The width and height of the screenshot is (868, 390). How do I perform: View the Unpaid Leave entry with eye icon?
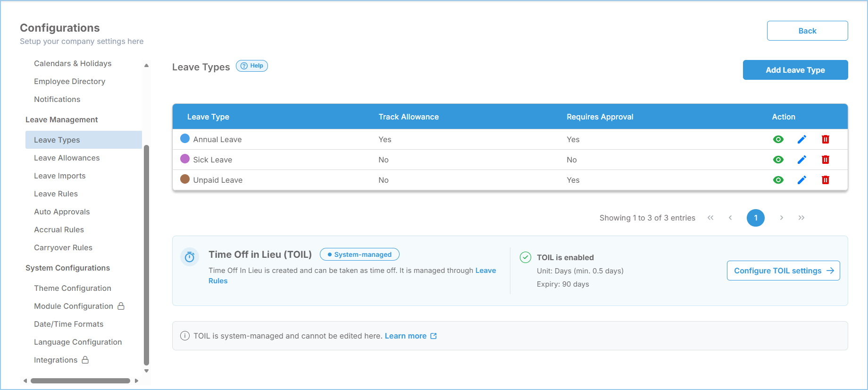click(778, 180)
